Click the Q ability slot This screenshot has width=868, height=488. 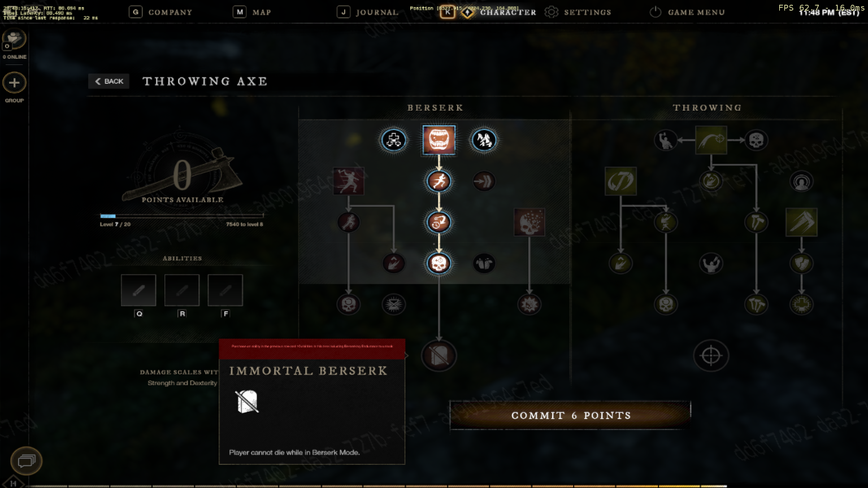pos(138,290)
